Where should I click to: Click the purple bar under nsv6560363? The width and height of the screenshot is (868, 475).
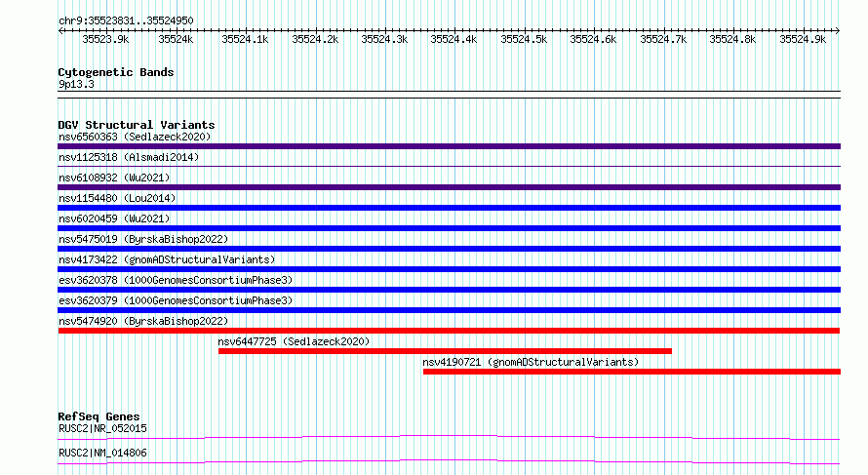pos(449,146)
